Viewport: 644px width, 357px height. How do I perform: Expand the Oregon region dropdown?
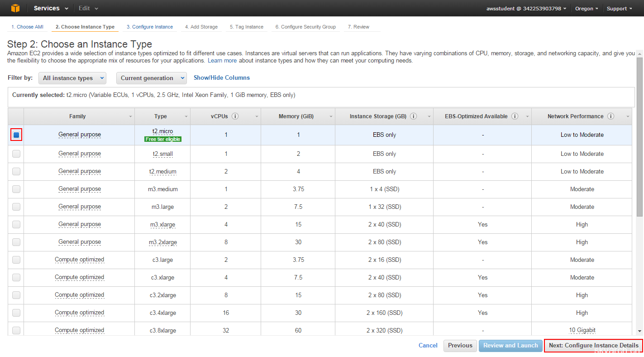click(587, 9)
